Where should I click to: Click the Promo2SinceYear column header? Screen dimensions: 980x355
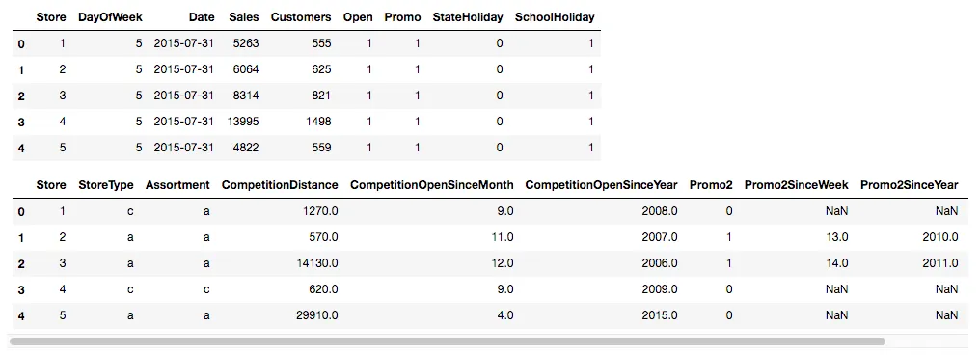coord(909,185)
